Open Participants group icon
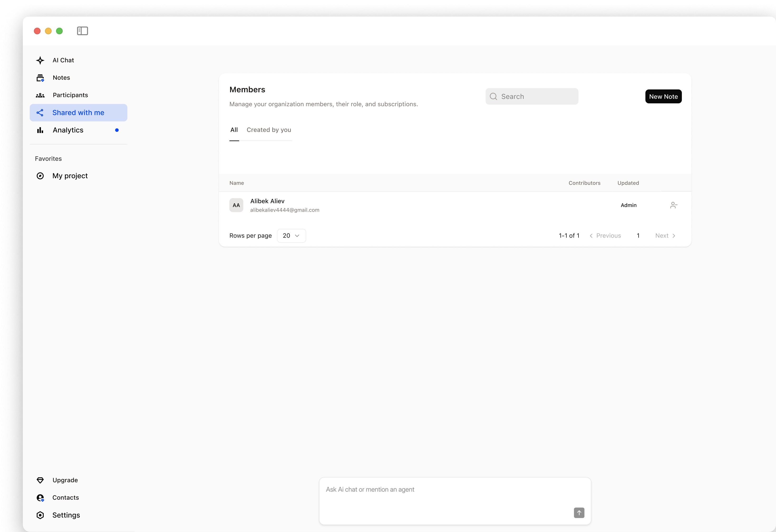776x532 pixels. [x=40, y=96]
